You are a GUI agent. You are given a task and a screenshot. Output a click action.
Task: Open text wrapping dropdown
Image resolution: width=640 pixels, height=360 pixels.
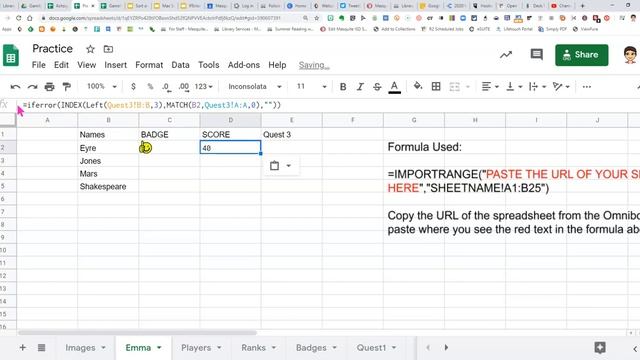538,87
